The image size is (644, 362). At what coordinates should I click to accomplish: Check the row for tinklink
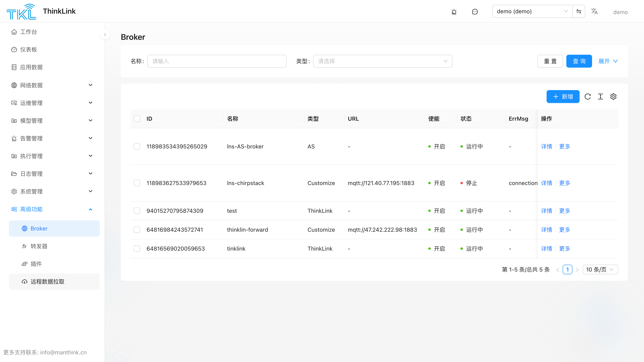(137, 249)
